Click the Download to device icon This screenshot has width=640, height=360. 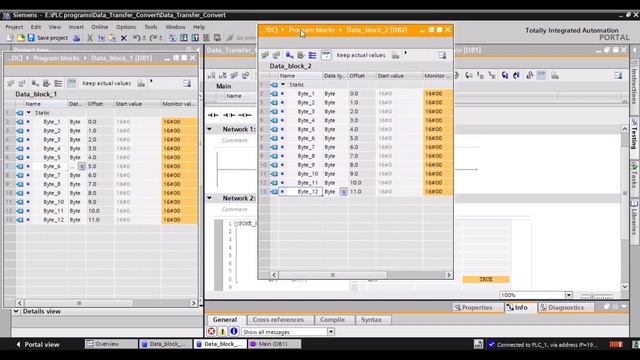(184, 38)
